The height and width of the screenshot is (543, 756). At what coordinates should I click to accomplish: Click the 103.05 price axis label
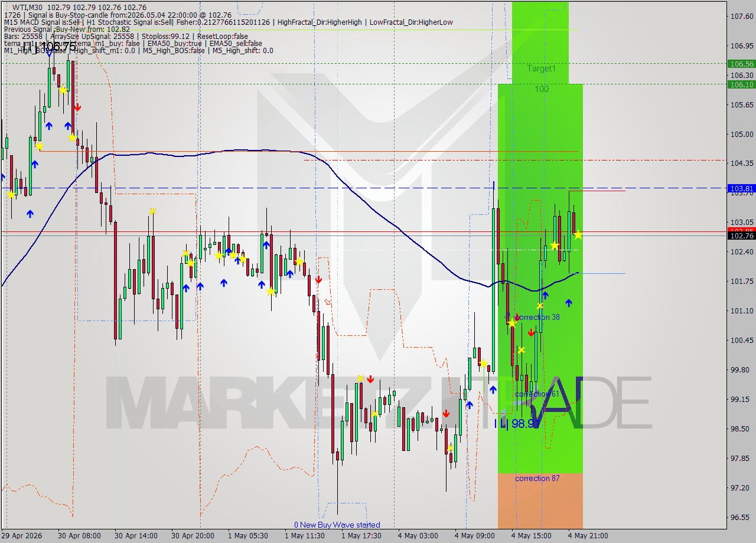click(x=741, y=222)
